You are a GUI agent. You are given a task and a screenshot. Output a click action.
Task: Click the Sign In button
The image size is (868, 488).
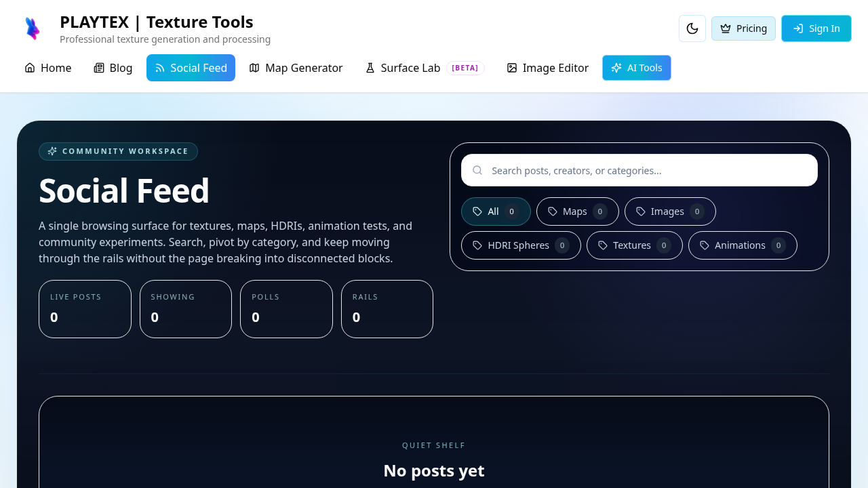click(x=816, y=28)
